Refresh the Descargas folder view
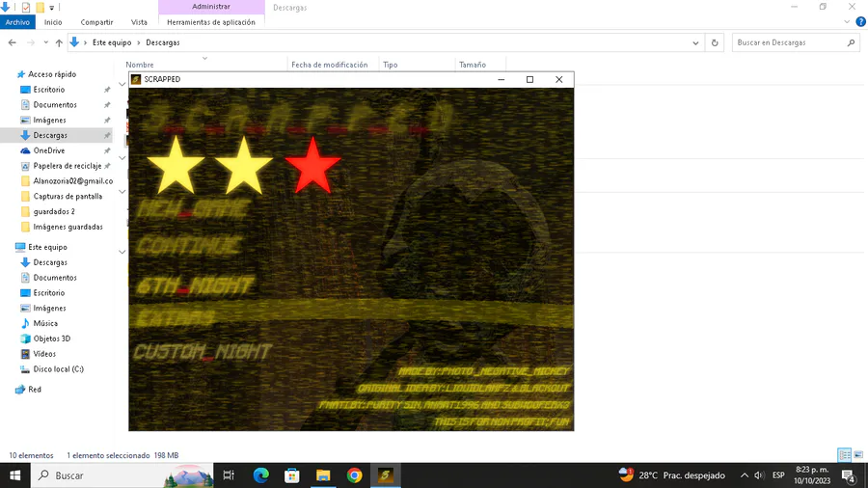 (715, 42)
